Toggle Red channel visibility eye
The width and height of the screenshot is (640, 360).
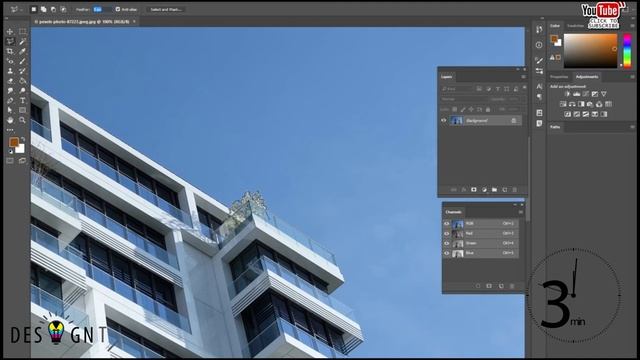point(447,233)
